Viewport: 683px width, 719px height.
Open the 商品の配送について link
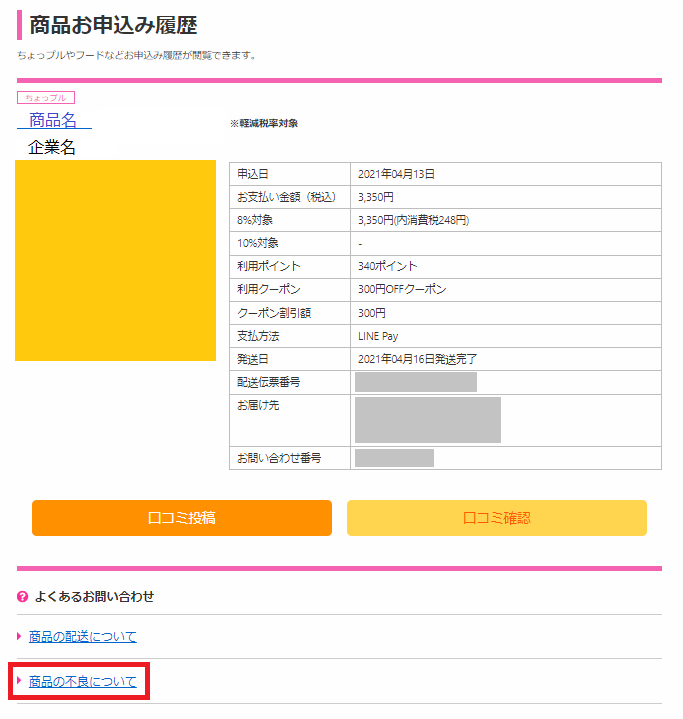83,636
